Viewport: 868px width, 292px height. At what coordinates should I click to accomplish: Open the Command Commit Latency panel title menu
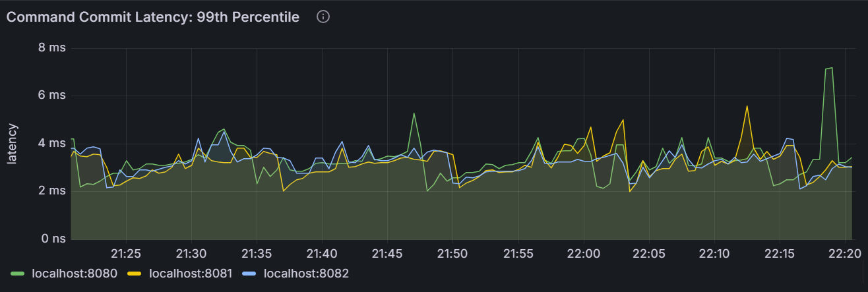(153, 17)
